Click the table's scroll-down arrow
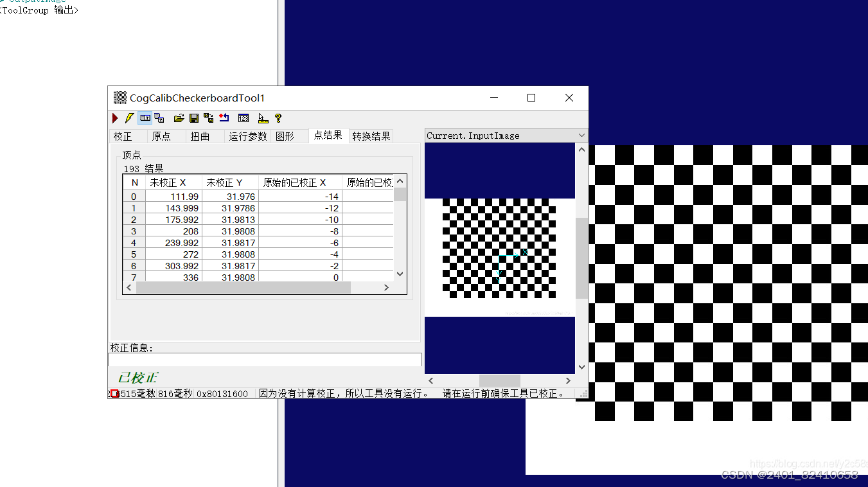This screenshot has width=868, height=487. (x=400, y=274)
